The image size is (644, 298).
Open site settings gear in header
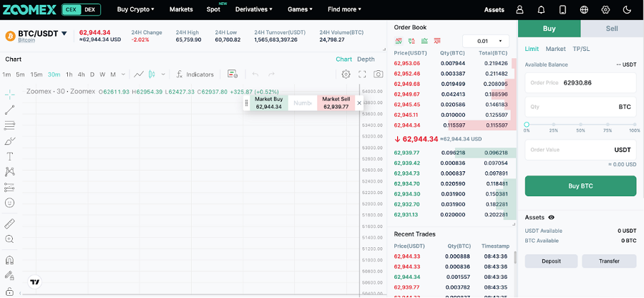605,10
